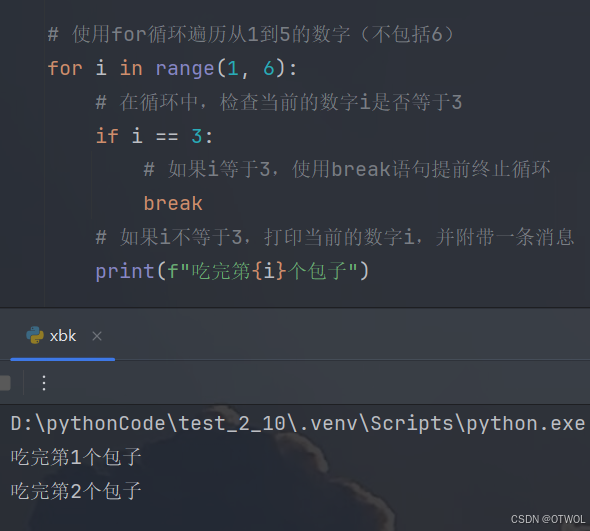Click the comment mentioning break语句
The width and height of the screenshot is (590, 531).
pyautogui.click(x=347, y=169)
